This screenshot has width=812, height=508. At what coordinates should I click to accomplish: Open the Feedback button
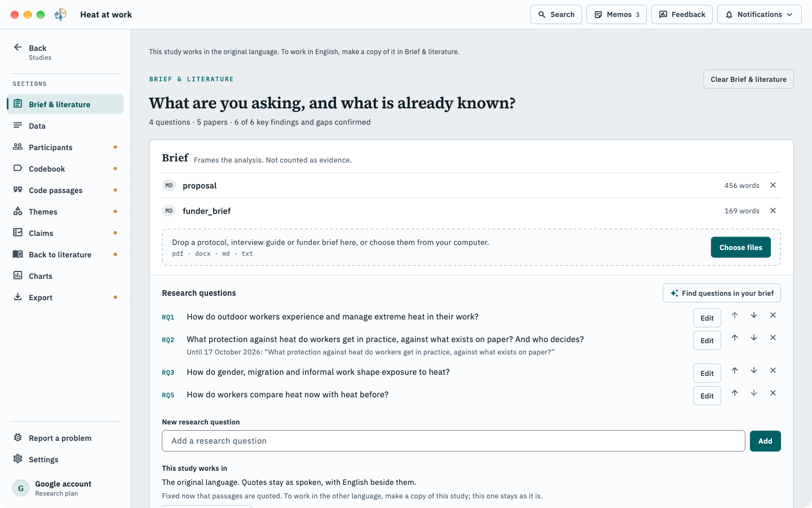pyautogui.click(x=682, y=15)
